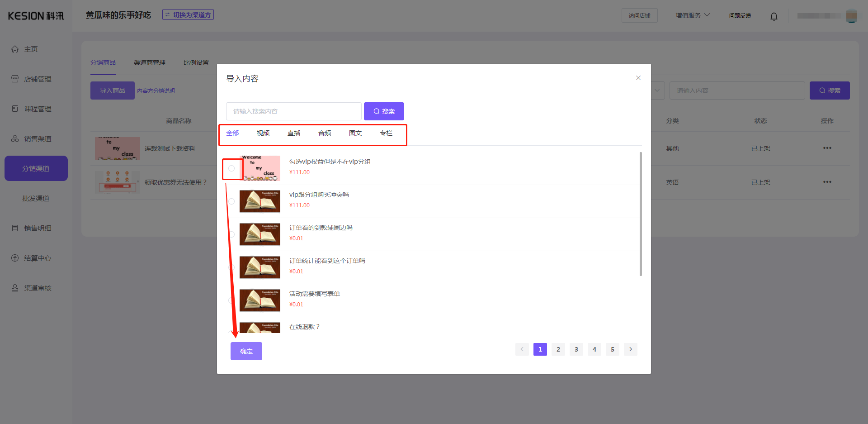868x424 pixels.
Task: Go to page 3 in pagination
Action: tap(576, 349)
